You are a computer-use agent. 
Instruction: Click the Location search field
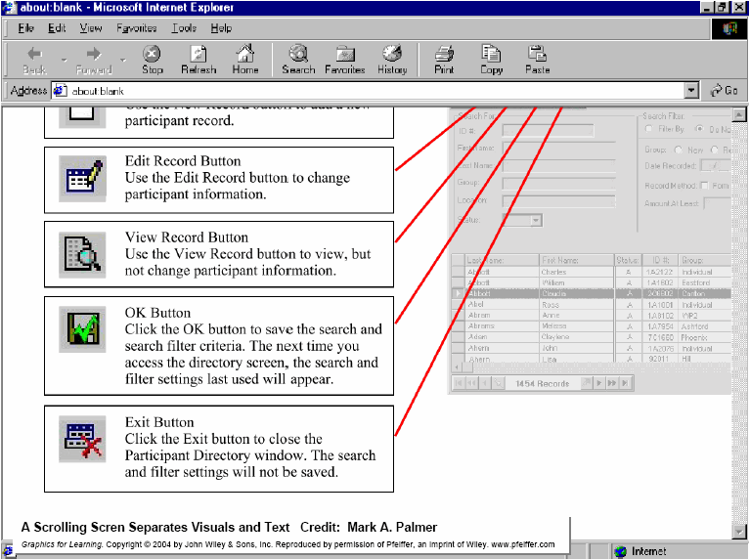558,201
